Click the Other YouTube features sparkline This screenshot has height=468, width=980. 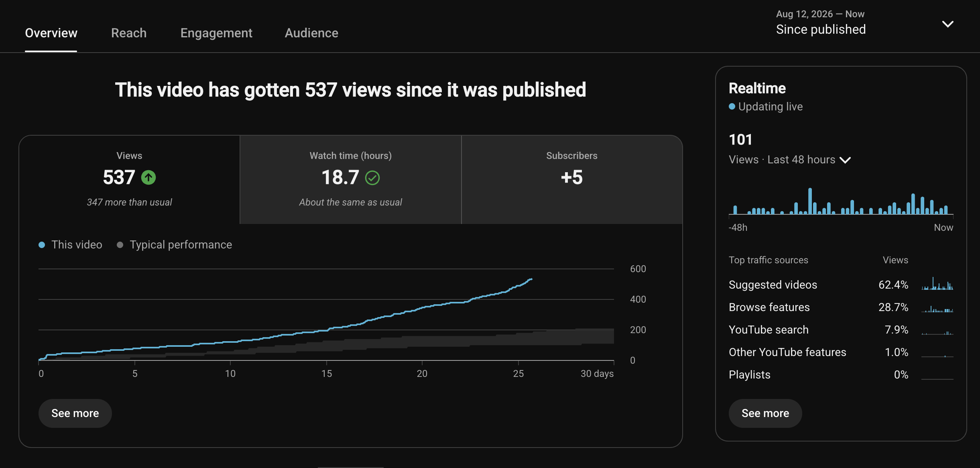937,355
